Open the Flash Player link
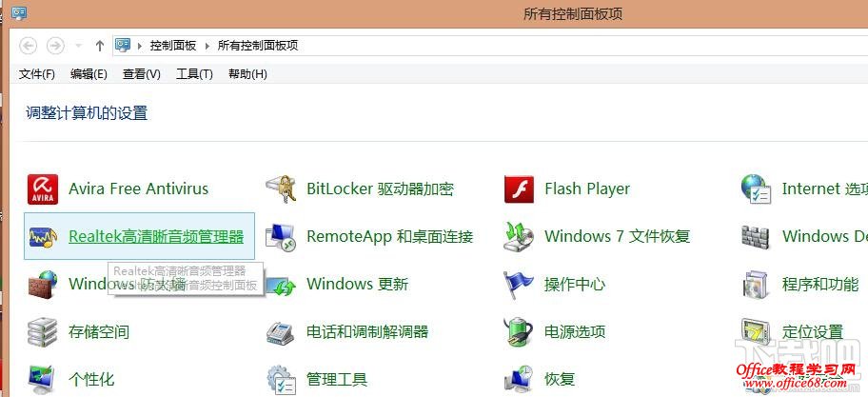868x397 pixels. [x=587, y=189]
